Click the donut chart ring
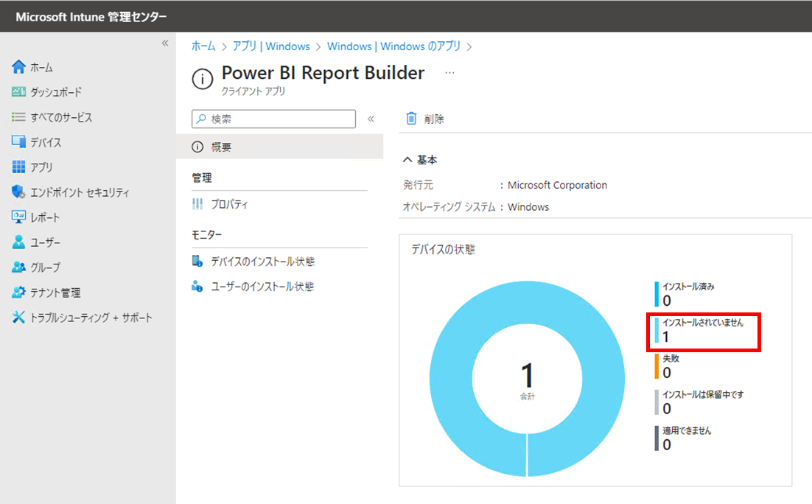The height and width of the screenshot is (504, 812). [x=450, y=379]
